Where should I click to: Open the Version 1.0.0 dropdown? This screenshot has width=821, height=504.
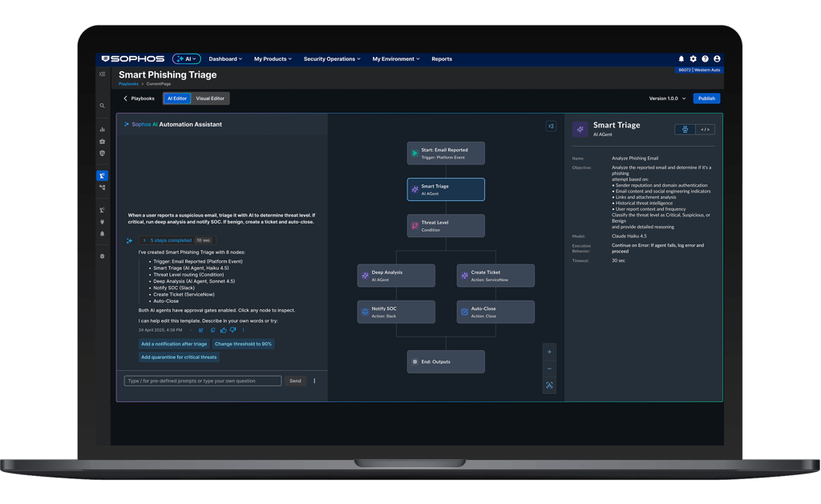pyautogui.click(x=667, y=99)
